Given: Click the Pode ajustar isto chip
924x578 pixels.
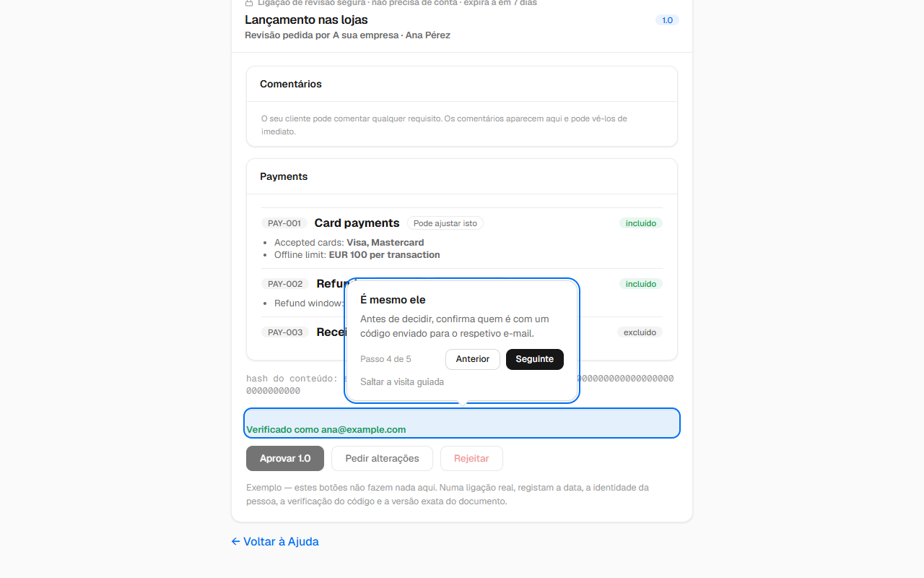Looking at the screenshot, I should click(x=445, y=223).
